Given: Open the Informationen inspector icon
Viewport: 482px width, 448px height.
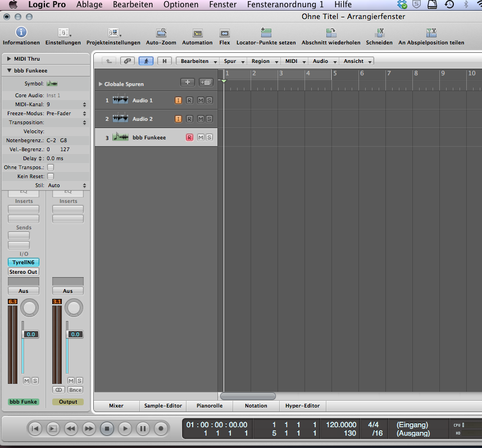Looking at the screenshot, I should [21, 32].
